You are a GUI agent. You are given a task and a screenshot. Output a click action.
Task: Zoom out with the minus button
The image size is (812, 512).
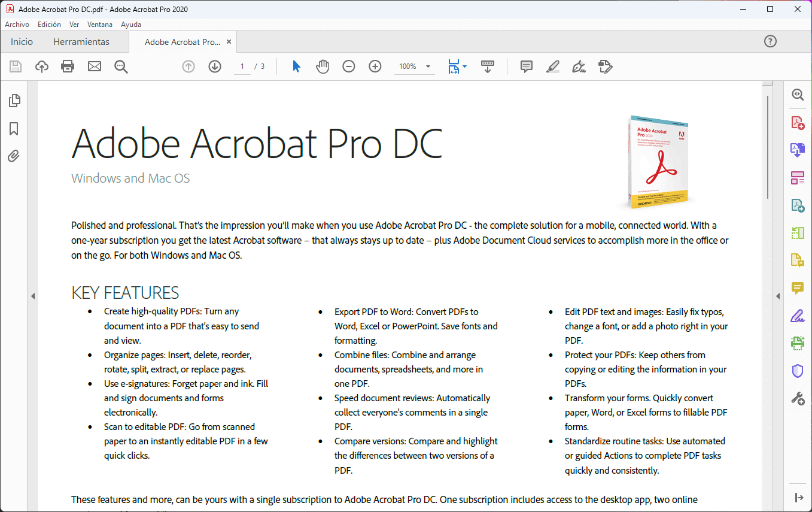pos(349,66)
